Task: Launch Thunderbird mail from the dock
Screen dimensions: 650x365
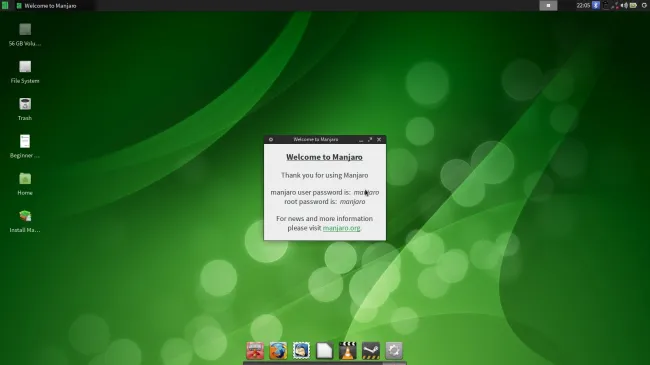Action: tap(301, 350)
